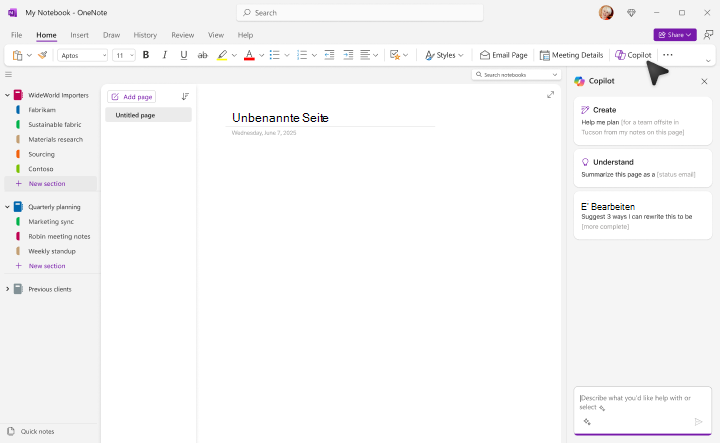Viewport: 720px width, 443px height.
Task: Toggle strikethrough formatting
Action: pos(202,55)
